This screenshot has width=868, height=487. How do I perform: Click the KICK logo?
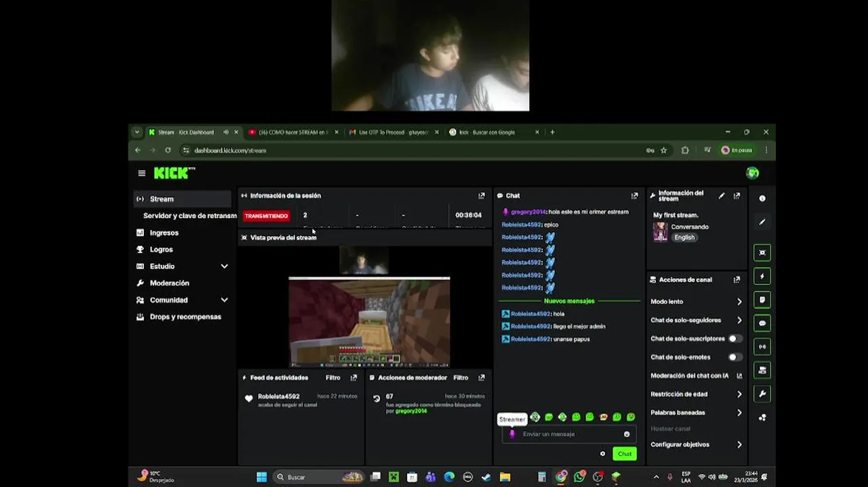tap(174, 173)
